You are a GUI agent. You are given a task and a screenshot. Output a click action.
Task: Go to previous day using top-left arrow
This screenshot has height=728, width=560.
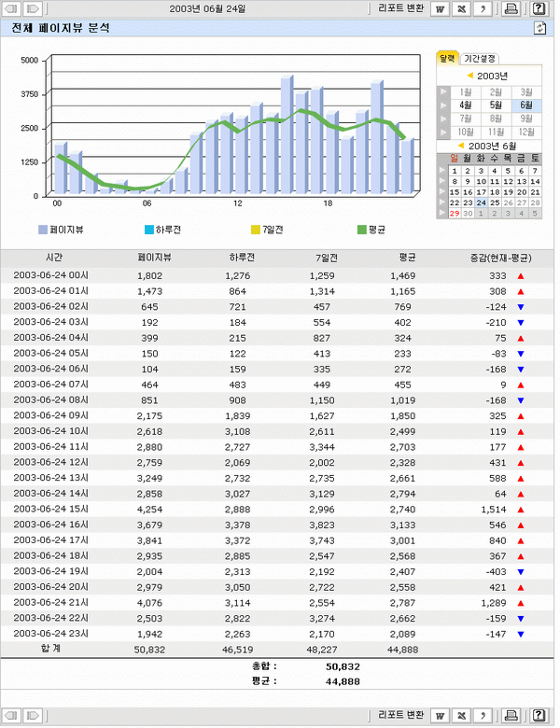(x=11, y=8)
